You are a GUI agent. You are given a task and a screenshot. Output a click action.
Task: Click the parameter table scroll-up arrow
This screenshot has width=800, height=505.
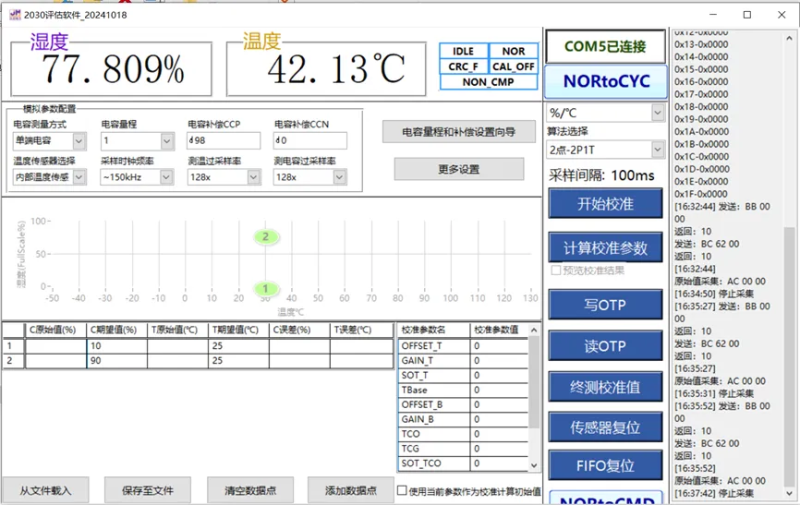534,330
